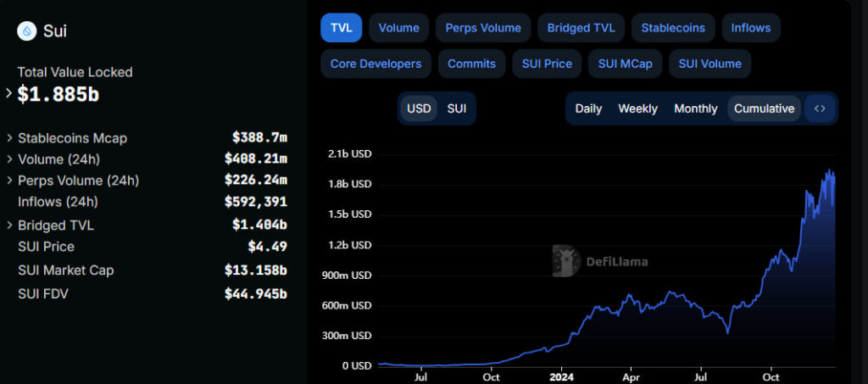Enable the SUI Price chart
Viewport: 868px width, 384px height.
coord(547,64)
